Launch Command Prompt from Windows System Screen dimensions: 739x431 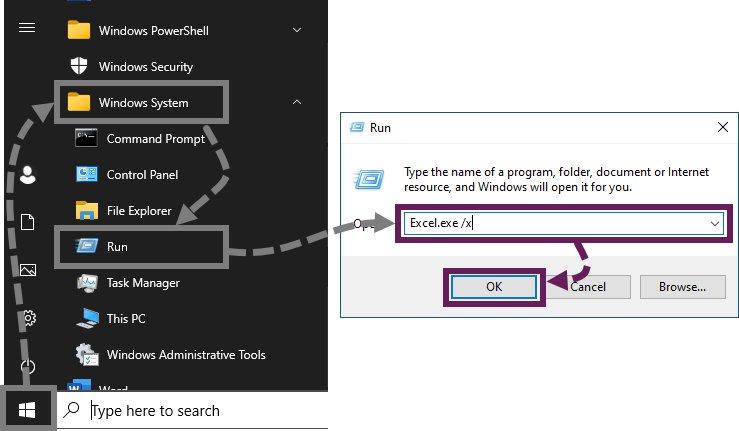[x=140, y=139]
